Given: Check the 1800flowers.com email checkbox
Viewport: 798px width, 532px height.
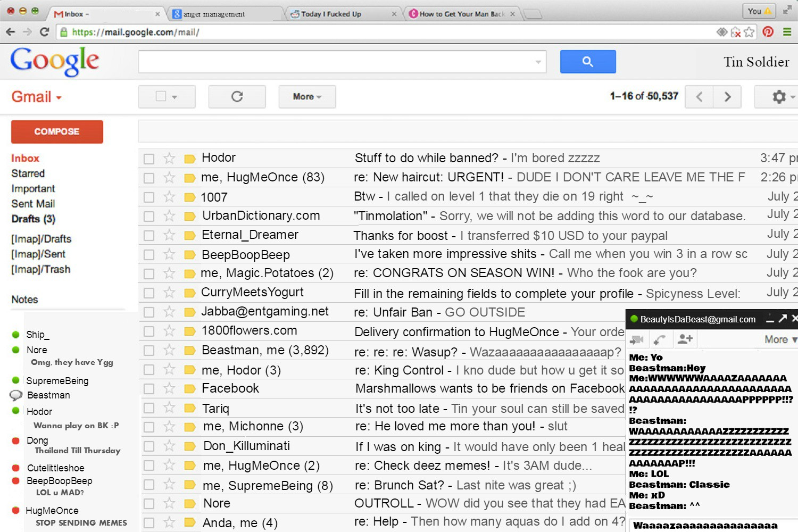Looking at the screenshot, I should [x=149, y=331].
